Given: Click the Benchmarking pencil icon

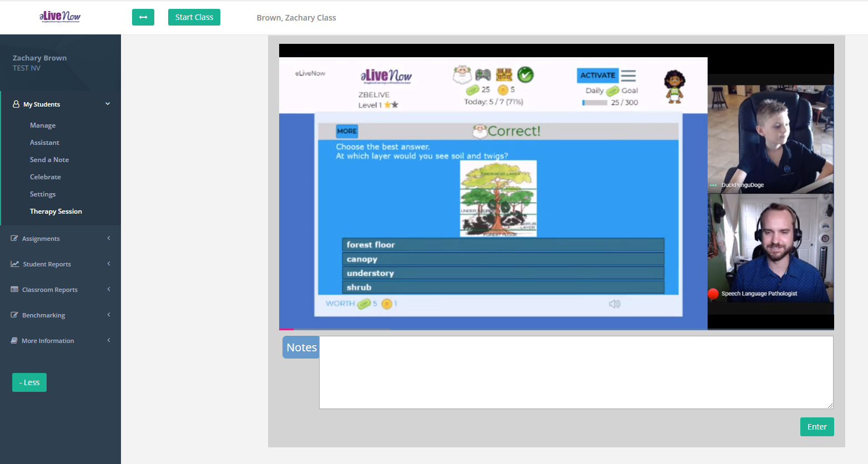Looking at the screenshot, I should (14, 315).
